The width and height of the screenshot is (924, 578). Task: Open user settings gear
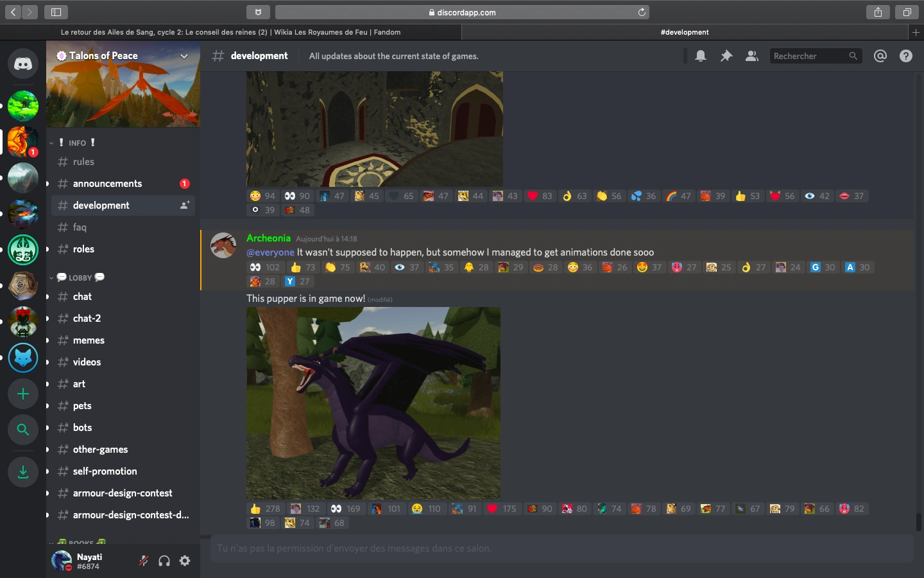tap(185, 561)
